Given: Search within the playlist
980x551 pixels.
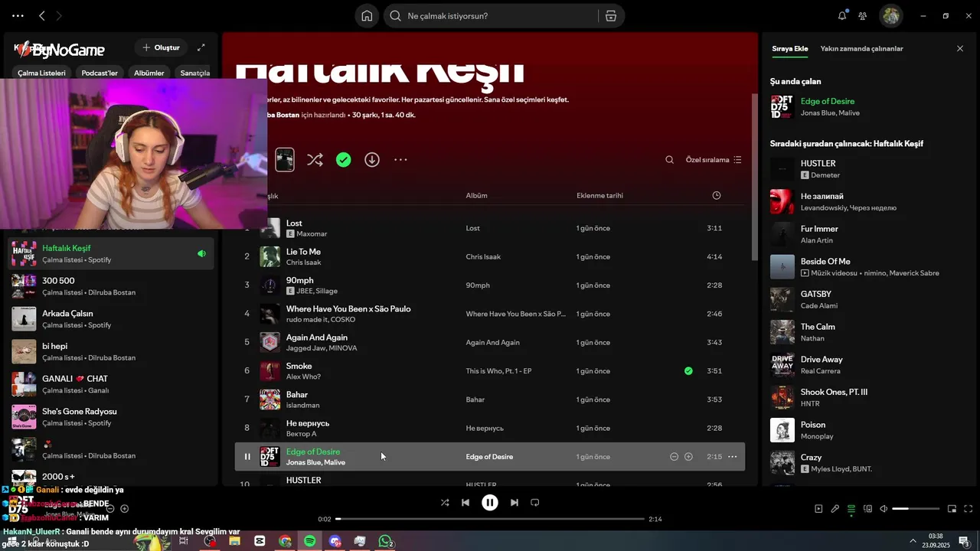Looking at the screenshot, I should 669,160.
